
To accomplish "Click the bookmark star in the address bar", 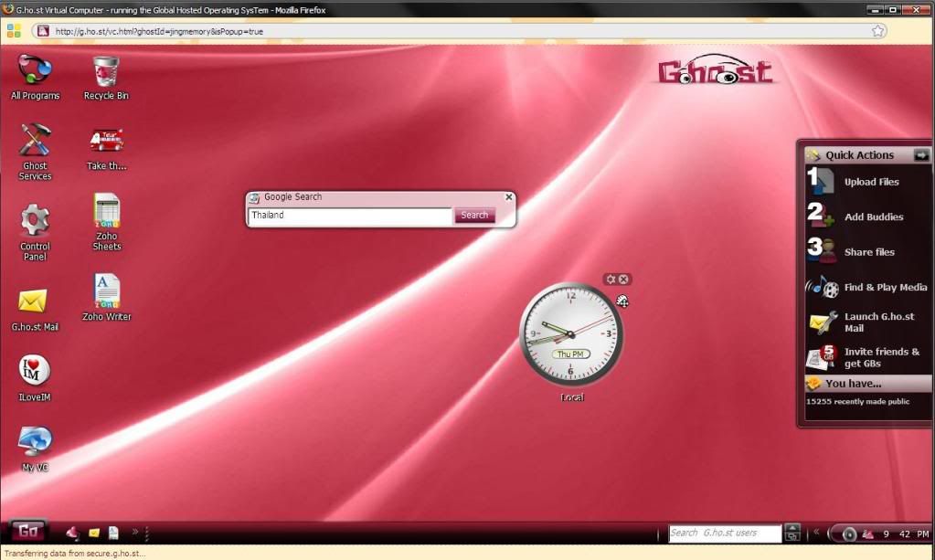I will 877,31.
